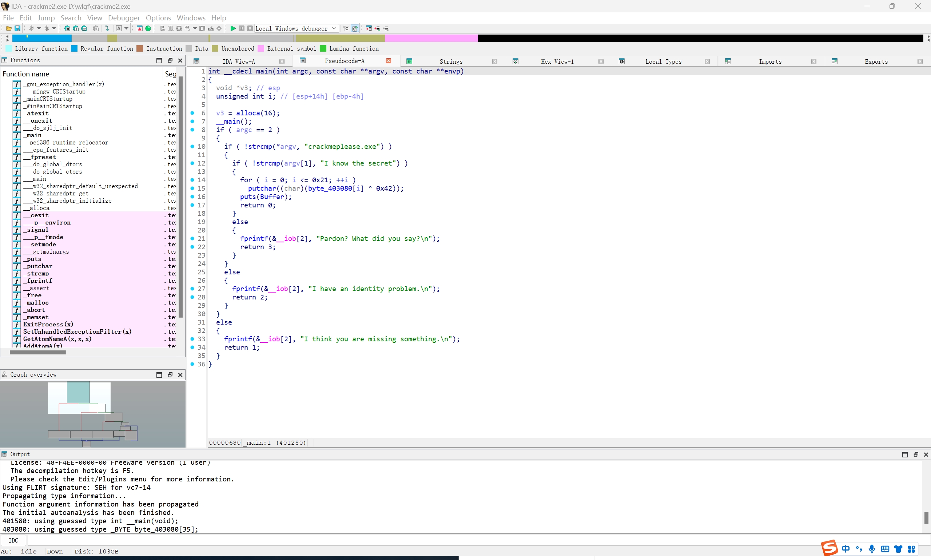Click the Graph overview thumbnail
Image resolution: width=931 pixels, height=560 pixels.
point(93,414)
